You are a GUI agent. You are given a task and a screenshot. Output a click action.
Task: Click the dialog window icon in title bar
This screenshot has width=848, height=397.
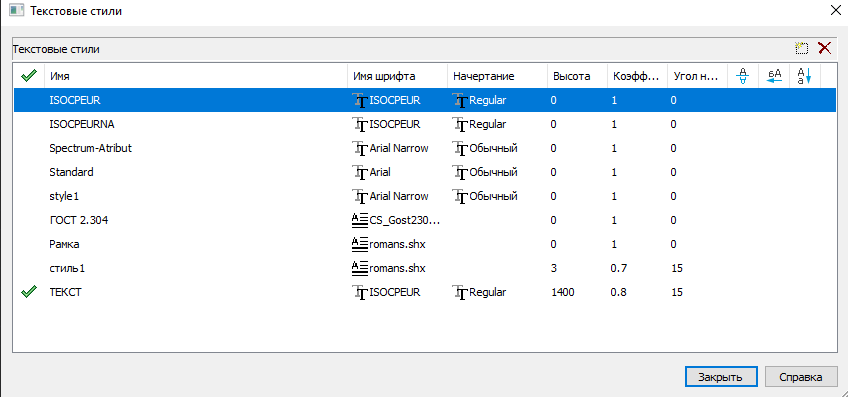[17, 11]
